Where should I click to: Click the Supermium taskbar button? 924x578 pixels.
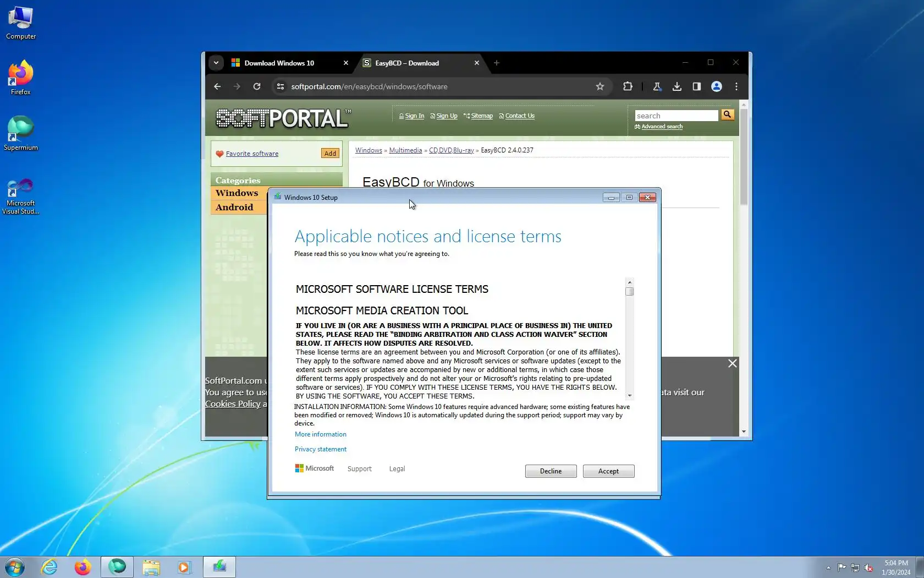pyautogui.click(x=117, y=567)
